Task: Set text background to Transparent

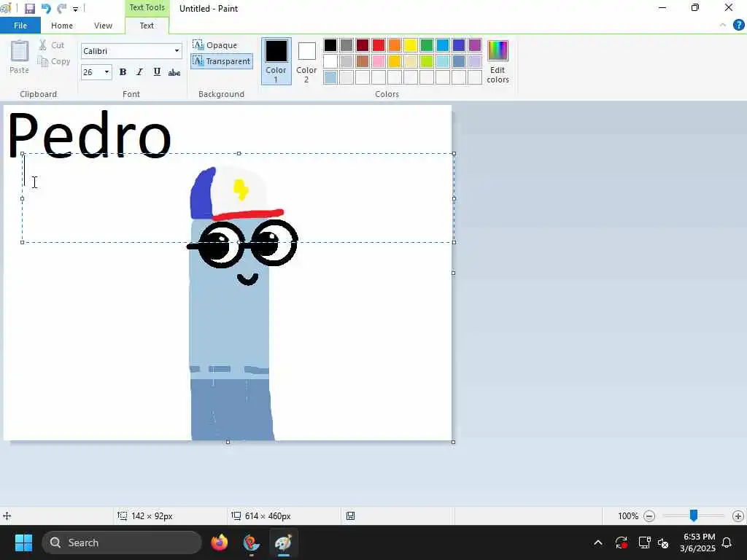Action: point(222,61)
